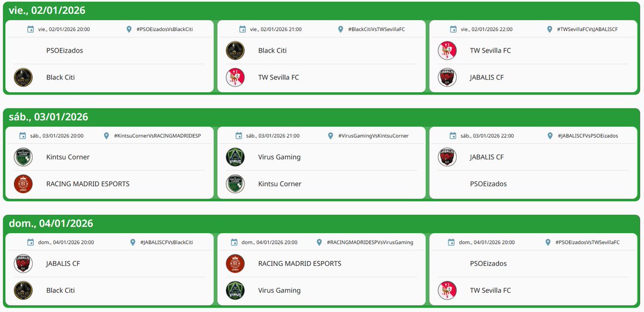Click Virus Gaming logo in 04/01 match
This screenshot has width=644, height=312.
(x=235, y=291)
